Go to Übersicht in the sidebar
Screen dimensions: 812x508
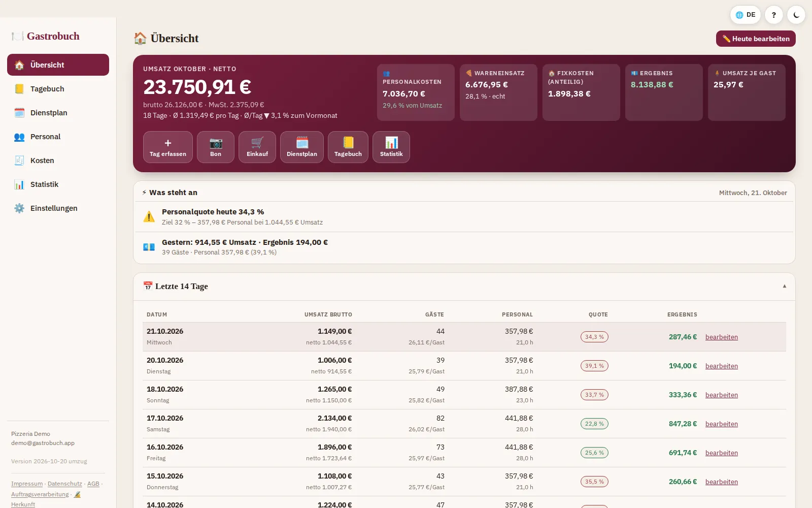[58, 65]
